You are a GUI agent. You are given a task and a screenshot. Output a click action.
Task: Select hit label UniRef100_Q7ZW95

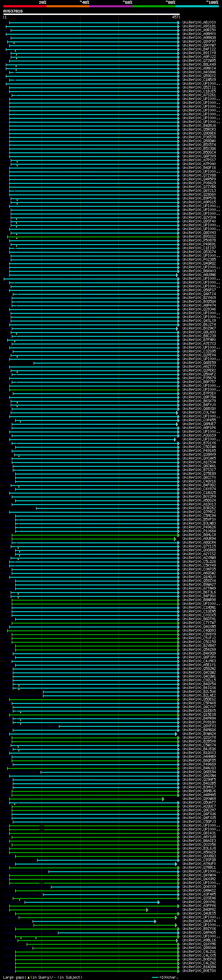click(199, 61)
